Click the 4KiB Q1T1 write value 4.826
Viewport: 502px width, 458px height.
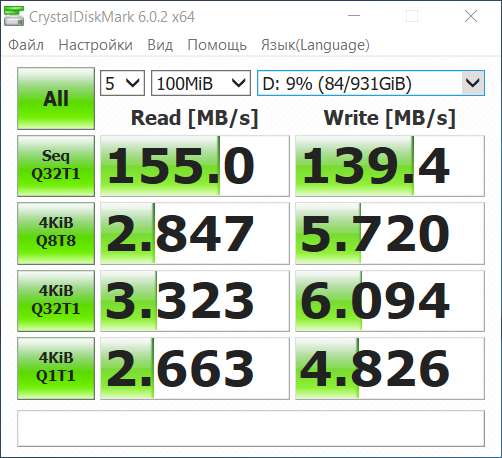(390, 368)
